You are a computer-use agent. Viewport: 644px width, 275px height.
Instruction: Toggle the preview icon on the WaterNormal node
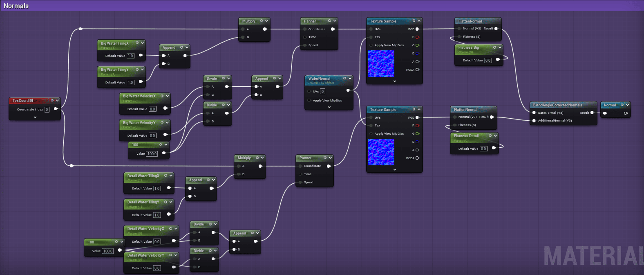click(x=344, y=78)
